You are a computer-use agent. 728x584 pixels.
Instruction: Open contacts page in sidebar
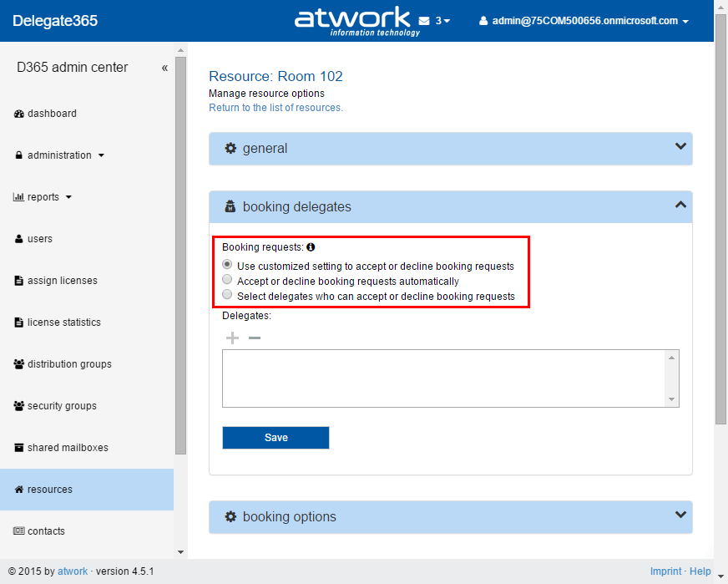46,531
